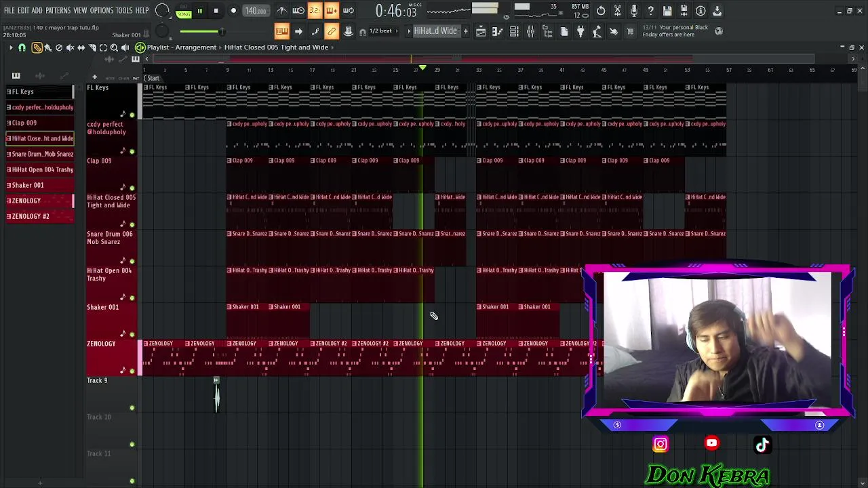Click the master volume knob
This screenshot has height=488, width=868.
[x=162, y=11]
